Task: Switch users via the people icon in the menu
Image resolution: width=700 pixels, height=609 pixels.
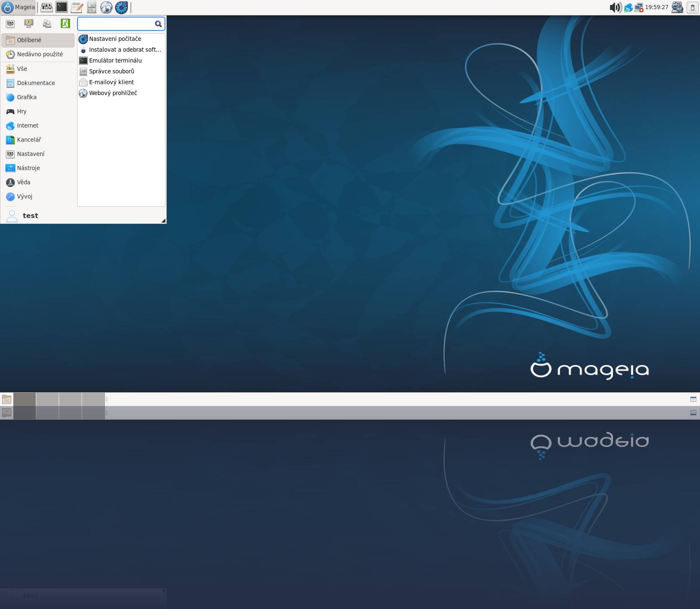Action: 47,24
